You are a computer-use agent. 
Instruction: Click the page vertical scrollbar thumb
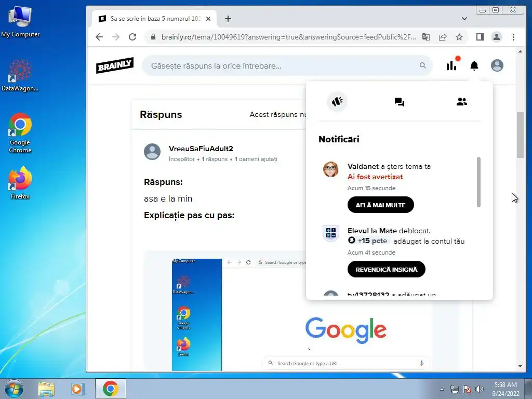(520, 135)
